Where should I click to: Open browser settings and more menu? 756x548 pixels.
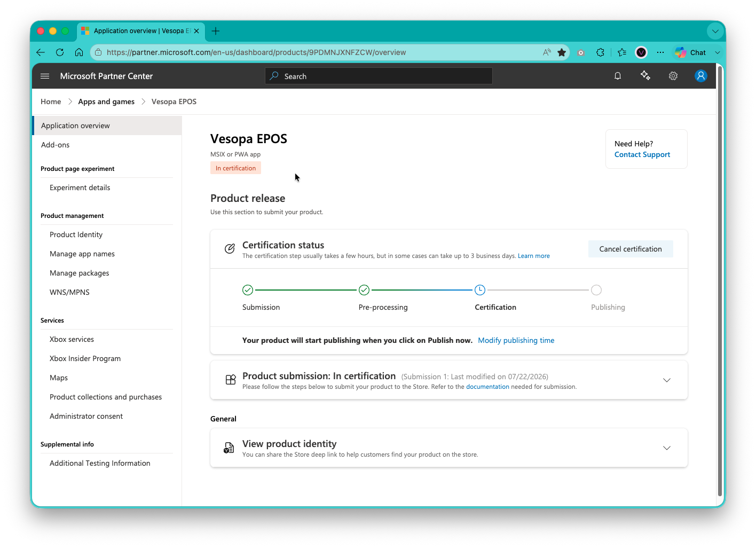(660, 52)
